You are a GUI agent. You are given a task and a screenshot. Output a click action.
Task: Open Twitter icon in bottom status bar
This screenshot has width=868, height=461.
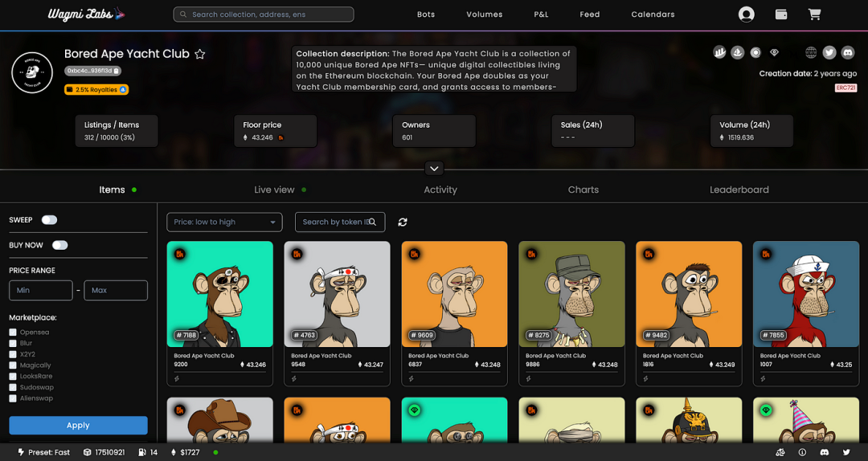846,452
